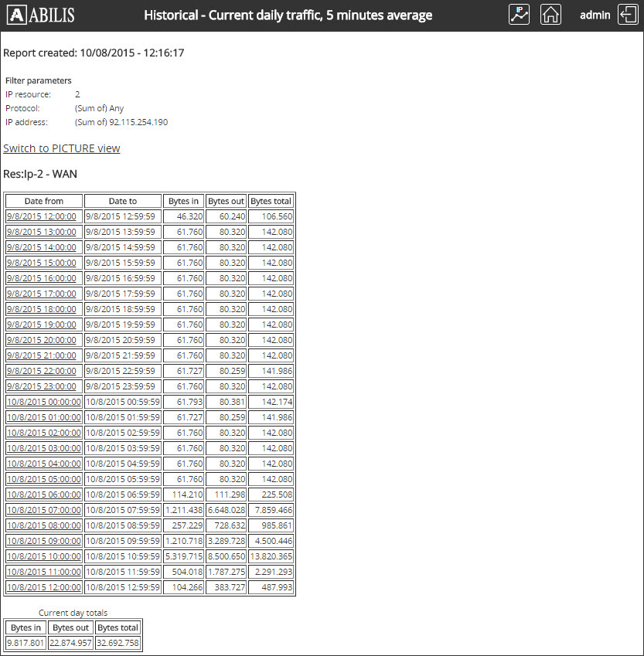Click Bytes in under Current day totals
Viewport: 644px width, 656px height.
24,627
